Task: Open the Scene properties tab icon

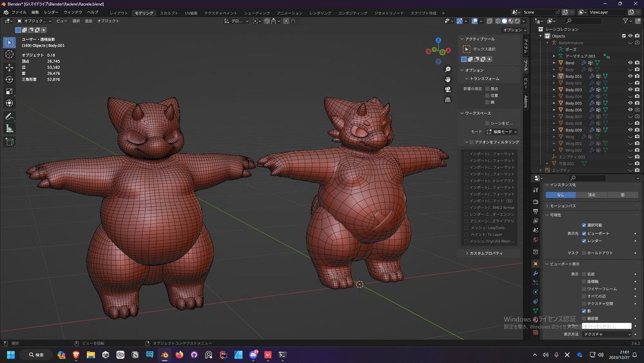Action: [536, 230]
